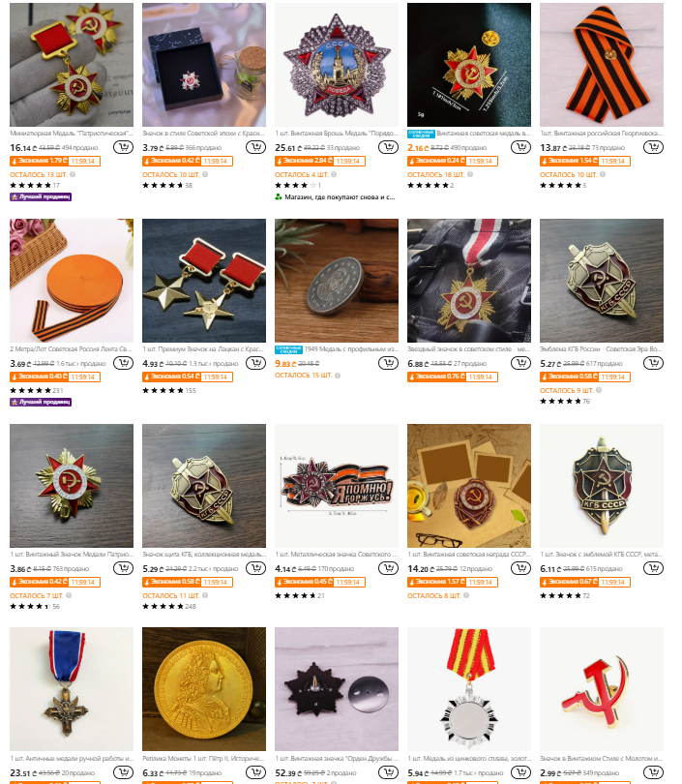Viewport: 682px width, 784px height.
Task: Add the 14.20 € Soviet award to cart
Action: (520, 568)
